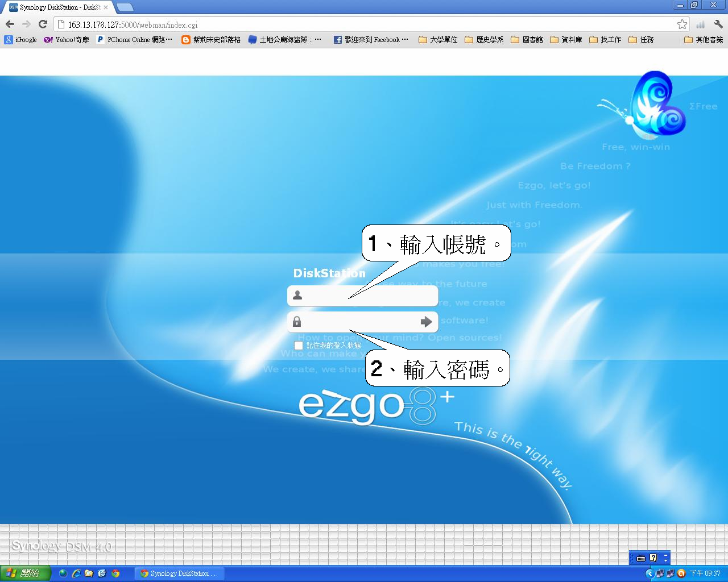Click the username field with person icon

[362, 296]
